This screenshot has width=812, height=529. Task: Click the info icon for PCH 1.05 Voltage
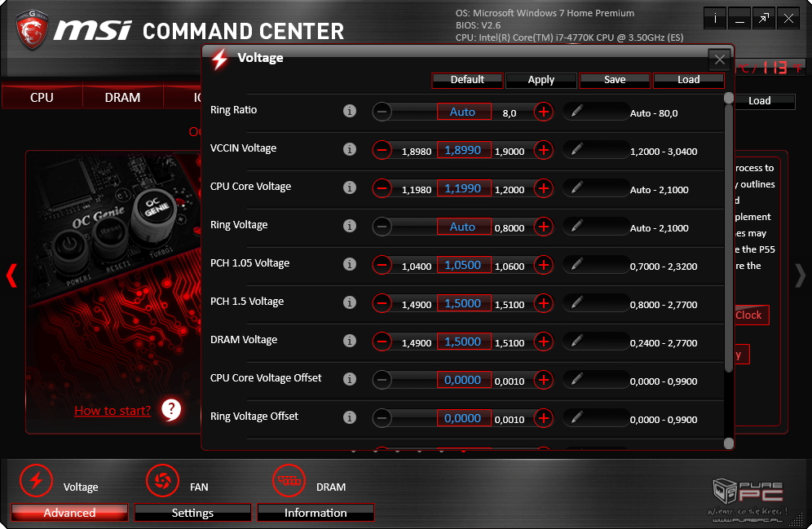tap(350, 264)
